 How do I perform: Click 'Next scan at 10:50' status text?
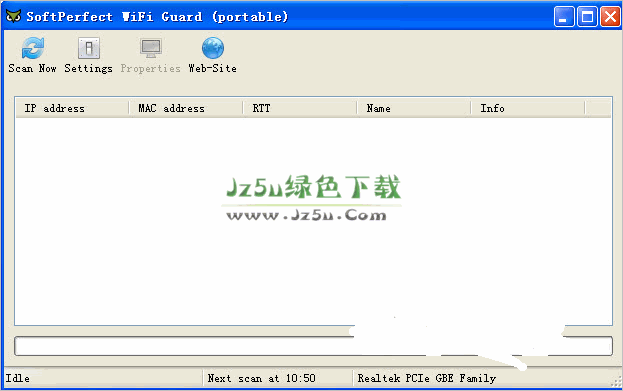[x=261, y=378]
